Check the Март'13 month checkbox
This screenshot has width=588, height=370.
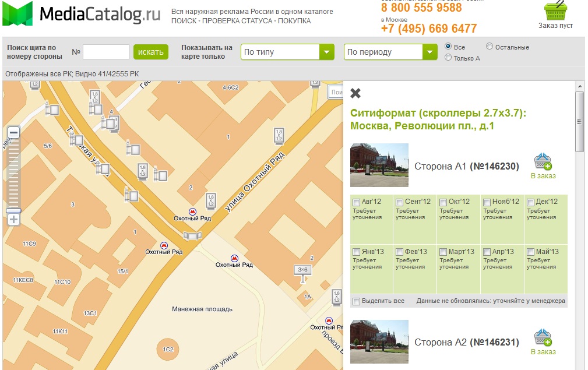pyautogui.click(x=443, y=252)
